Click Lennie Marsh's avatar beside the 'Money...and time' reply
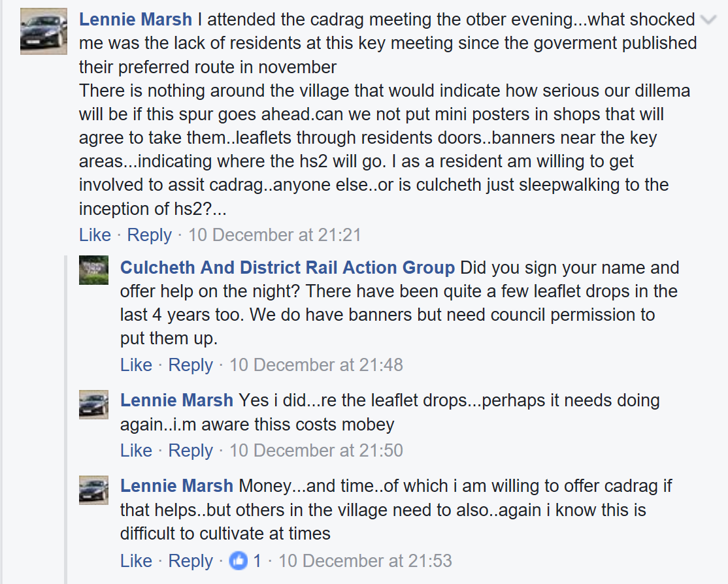728x584 pixels. [93, 490]
